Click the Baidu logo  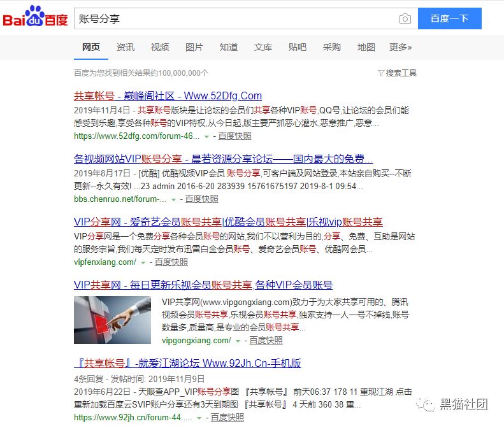(35, 17)
